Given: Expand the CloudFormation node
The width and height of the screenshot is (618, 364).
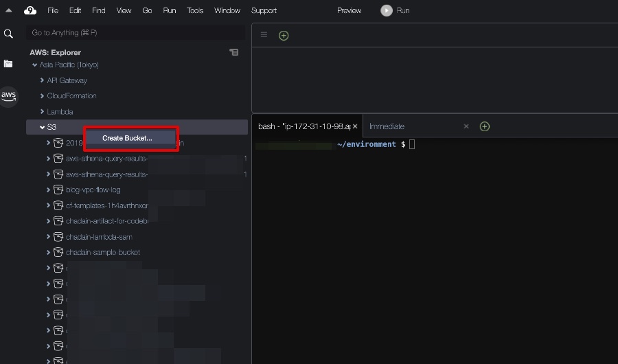Looking at the screenshot, I should pos(42,96).
